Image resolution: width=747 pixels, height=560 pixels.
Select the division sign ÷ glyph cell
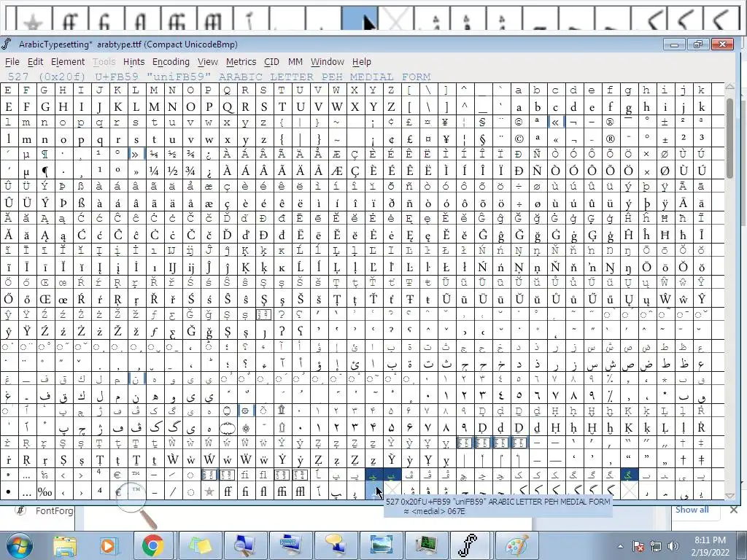click(519, 203)
